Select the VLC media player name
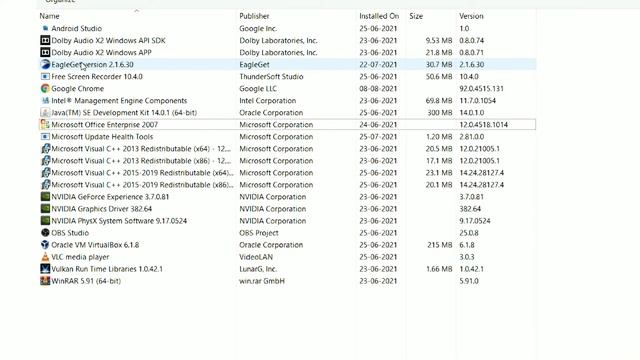 (x=80, y=257)
